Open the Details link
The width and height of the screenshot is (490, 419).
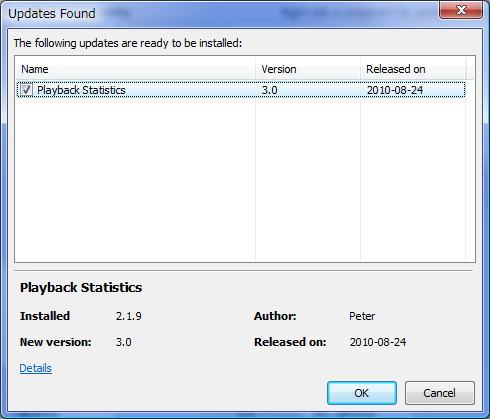tap(36, 368)
